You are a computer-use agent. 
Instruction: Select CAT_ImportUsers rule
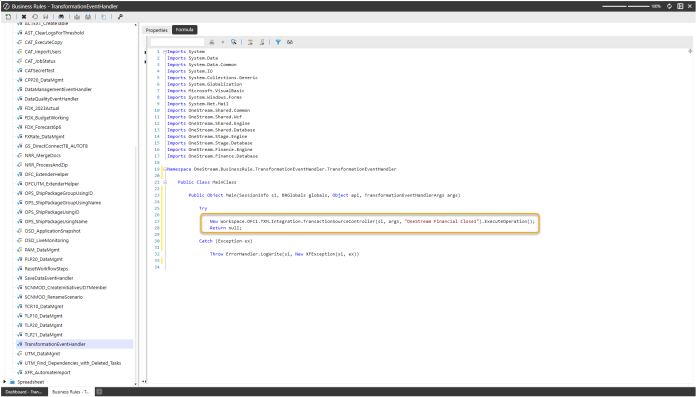(x=43, y=52)
